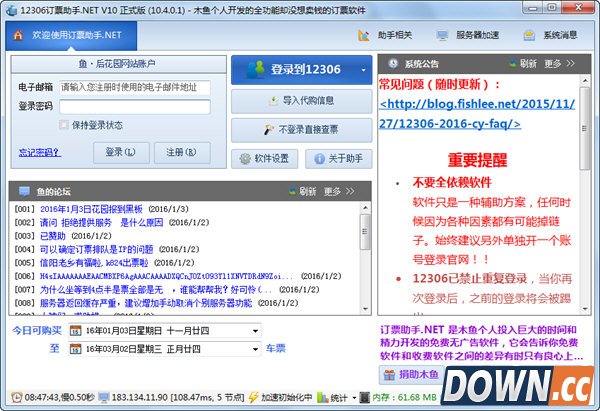Refresh the 系统公告 panel
This screenshot has width=600, height=411.
(523, 64)
